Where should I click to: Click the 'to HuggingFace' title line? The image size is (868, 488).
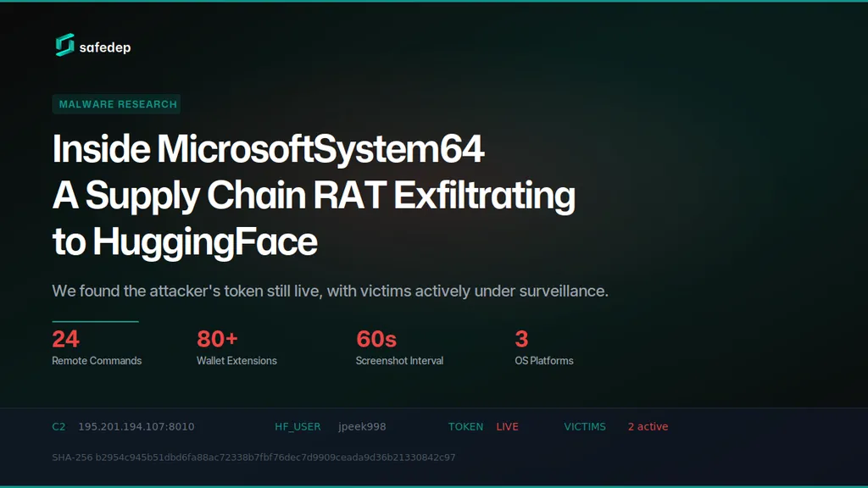pyautogui.click(x=185, y=241)
